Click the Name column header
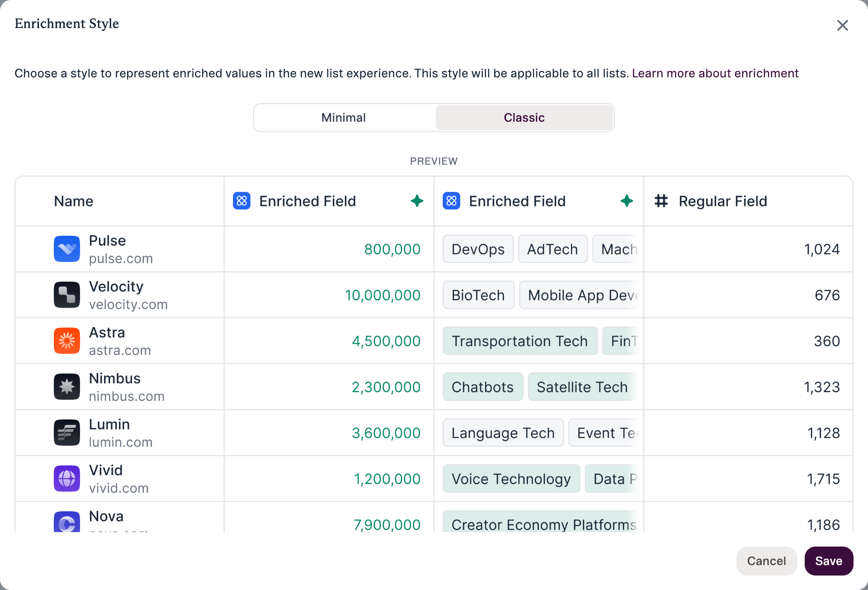 click(74, 201)
